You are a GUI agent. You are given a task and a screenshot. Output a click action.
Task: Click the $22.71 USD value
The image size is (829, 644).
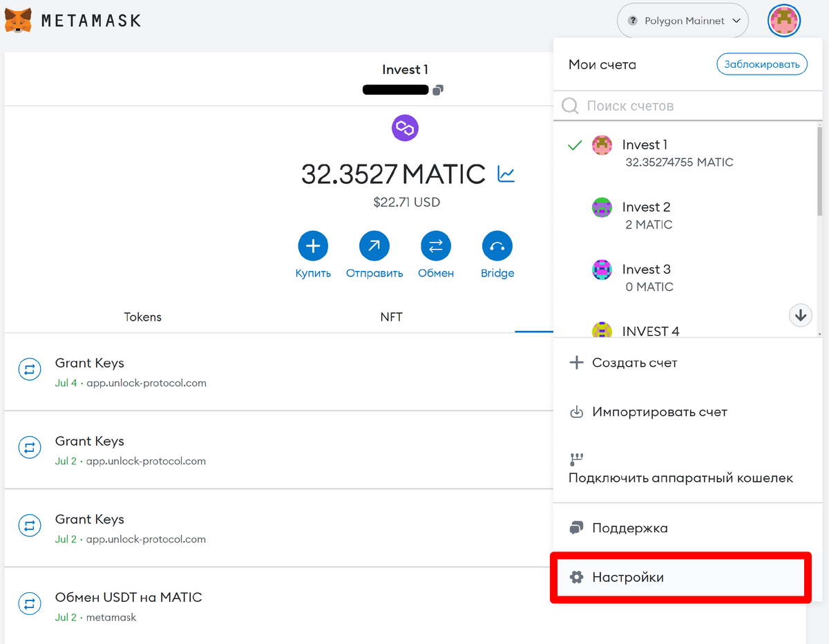[406, 202]
